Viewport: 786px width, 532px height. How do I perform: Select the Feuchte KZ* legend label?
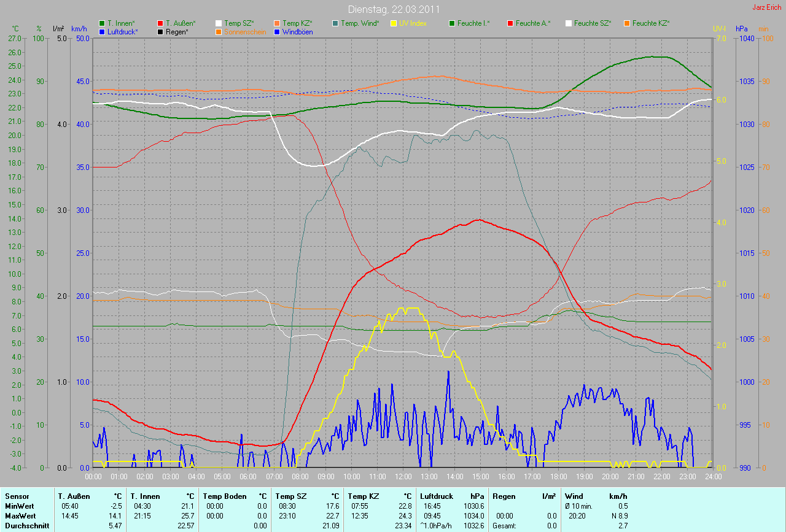click(651, 23)
